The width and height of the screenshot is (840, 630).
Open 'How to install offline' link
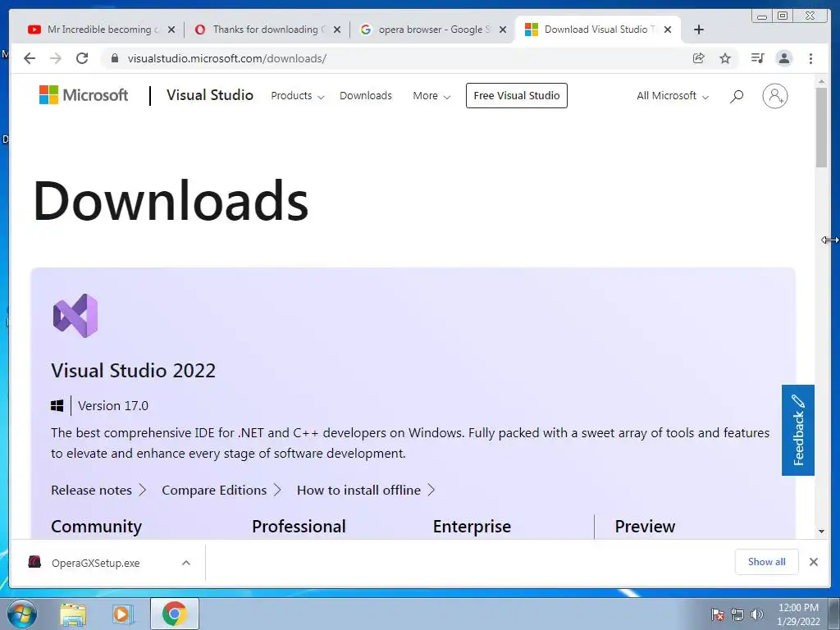(x=366, y=491)
